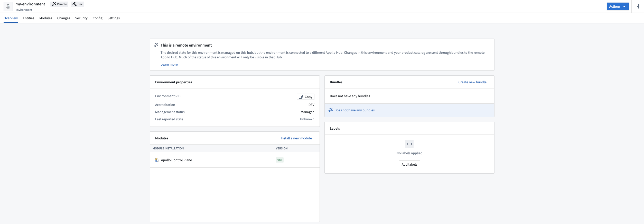Collapse the sidebar panel icon at top right
644x224 pixels.
(x=638, y=6)
